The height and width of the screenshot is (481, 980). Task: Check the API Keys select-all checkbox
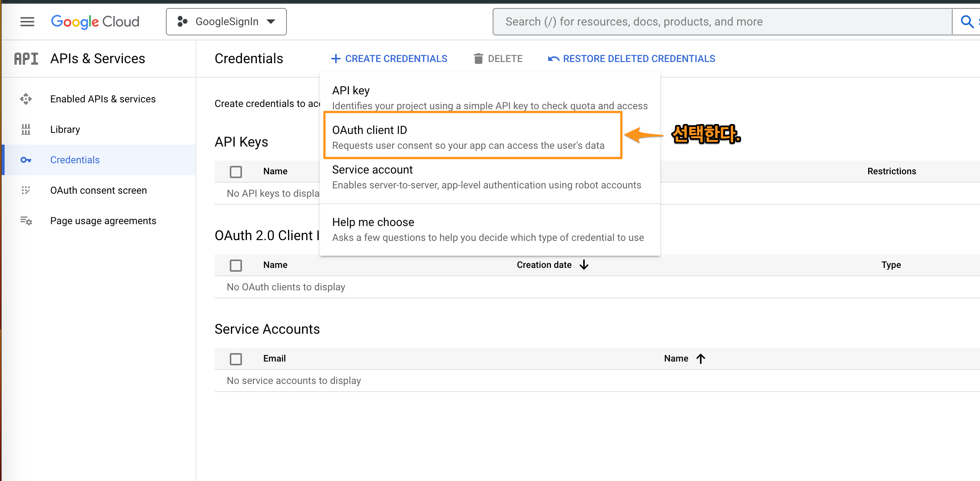click(x=236, y=172)
